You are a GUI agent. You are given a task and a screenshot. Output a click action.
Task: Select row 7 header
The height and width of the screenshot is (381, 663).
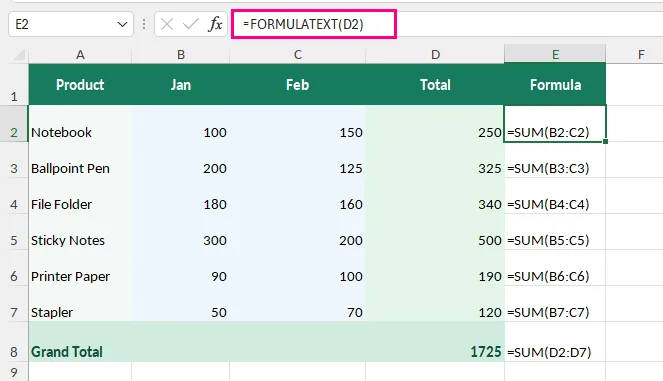click(14, 304)
